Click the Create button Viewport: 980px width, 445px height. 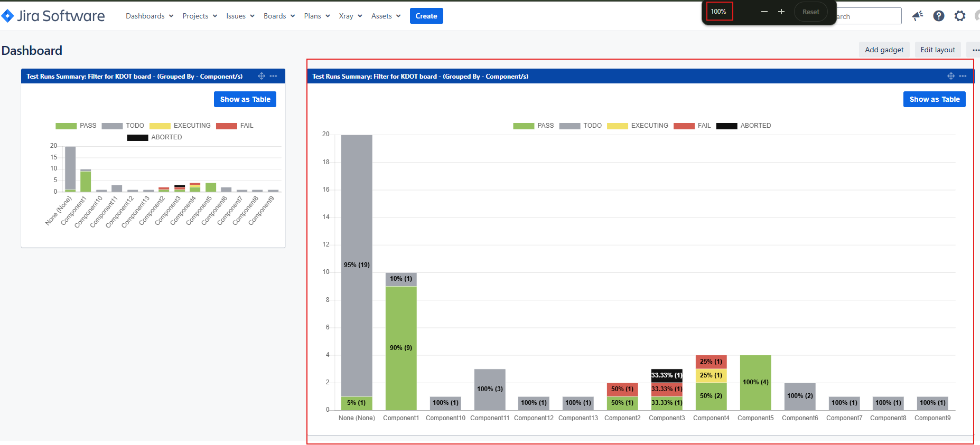pyautogui.click(x=426, y=16)
